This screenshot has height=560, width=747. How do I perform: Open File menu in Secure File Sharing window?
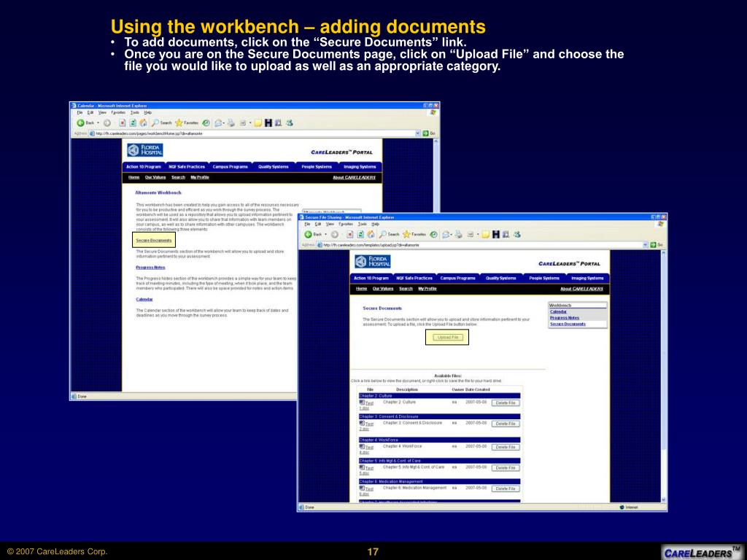click(x=307, y=224)
